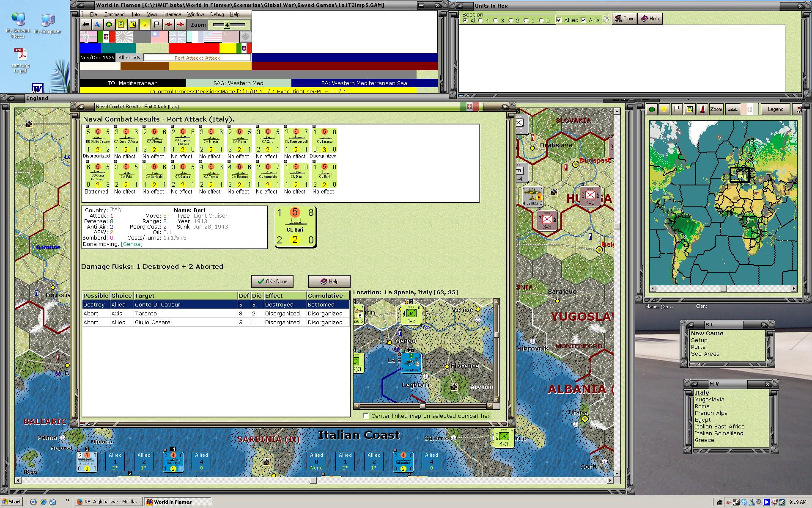Select section 2 radio button
Screen dimensions: 812x508
(511, 20)
